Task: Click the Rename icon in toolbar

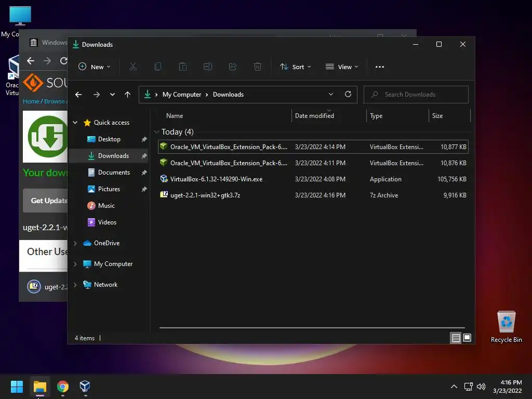Action: (208, 67)
